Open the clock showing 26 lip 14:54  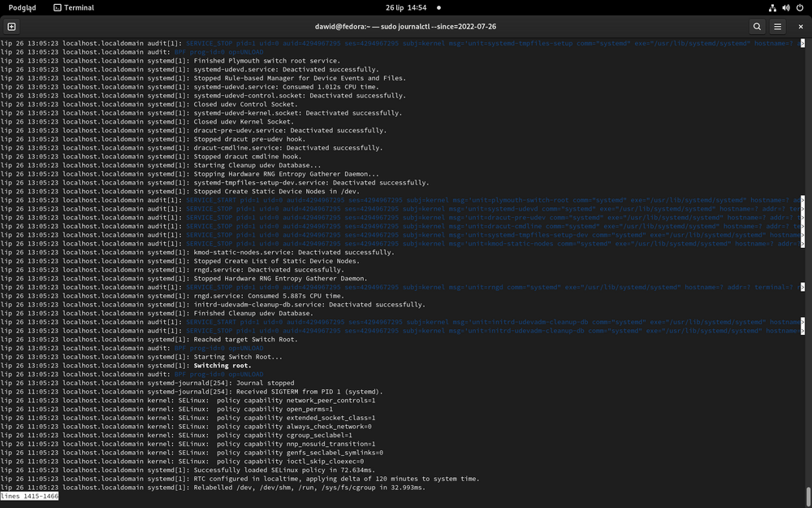pyautogui.click(x=406, y=7)
